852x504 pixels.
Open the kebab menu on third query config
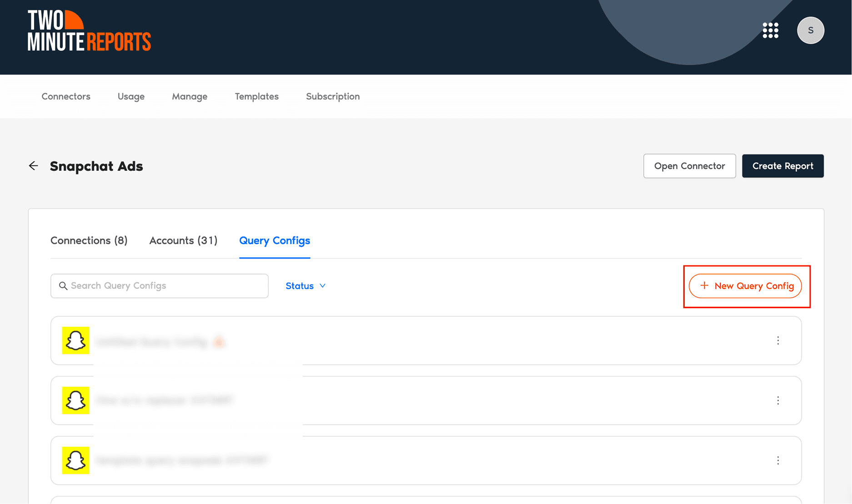pos(778,460)
